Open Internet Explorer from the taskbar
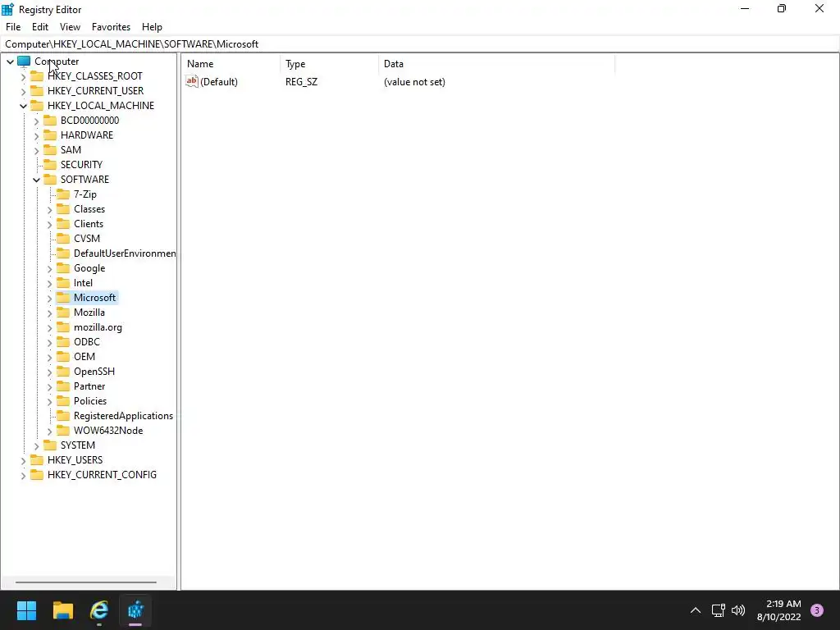The height and width of the screenshot is (630, 840). click(99, 610)
